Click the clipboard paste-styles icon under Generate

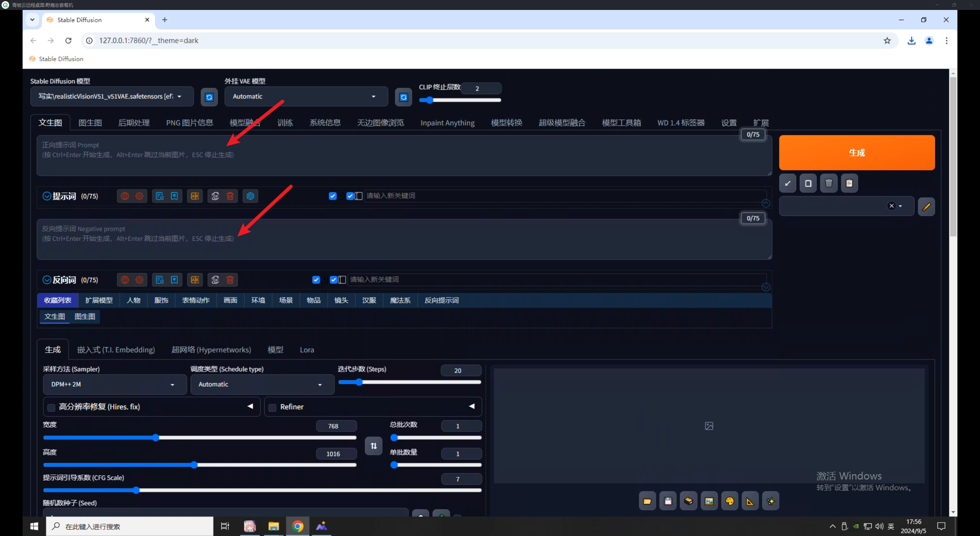[849, 183]
